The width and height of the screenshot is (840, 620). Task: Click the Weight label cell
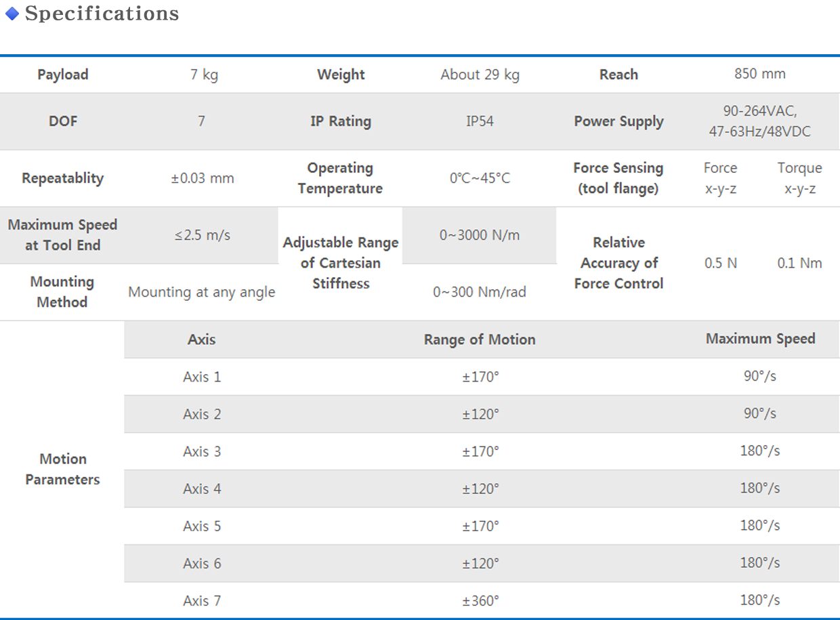(x=341, y=75)
